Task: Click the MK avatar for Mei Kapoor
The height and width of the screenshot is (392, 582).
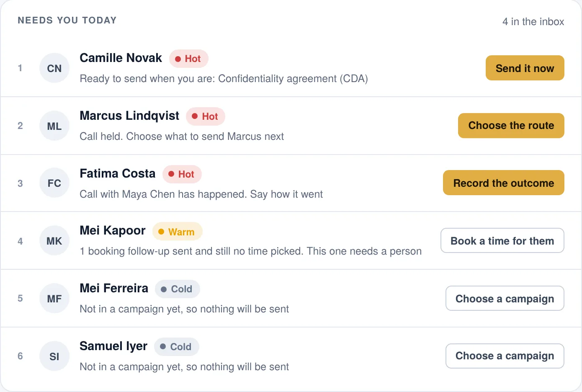Action: pyautogui.click(x=54, y=241)
